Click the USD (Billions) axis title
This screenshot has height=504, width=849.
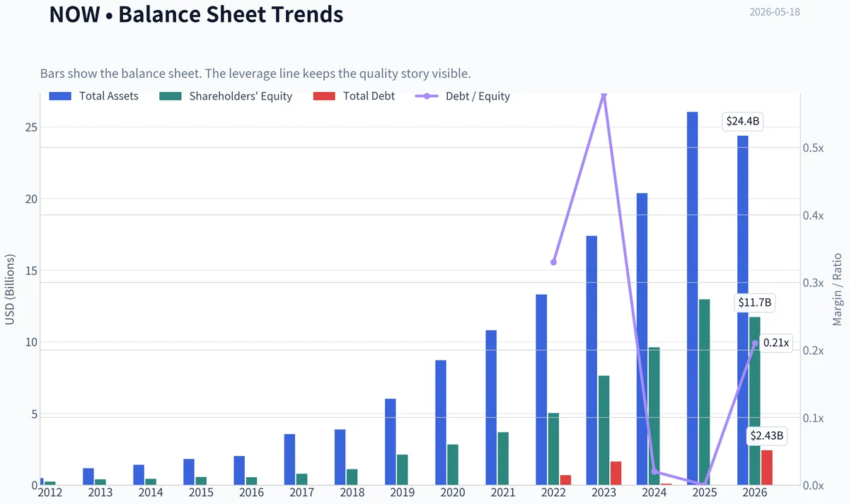pos(10,290)
